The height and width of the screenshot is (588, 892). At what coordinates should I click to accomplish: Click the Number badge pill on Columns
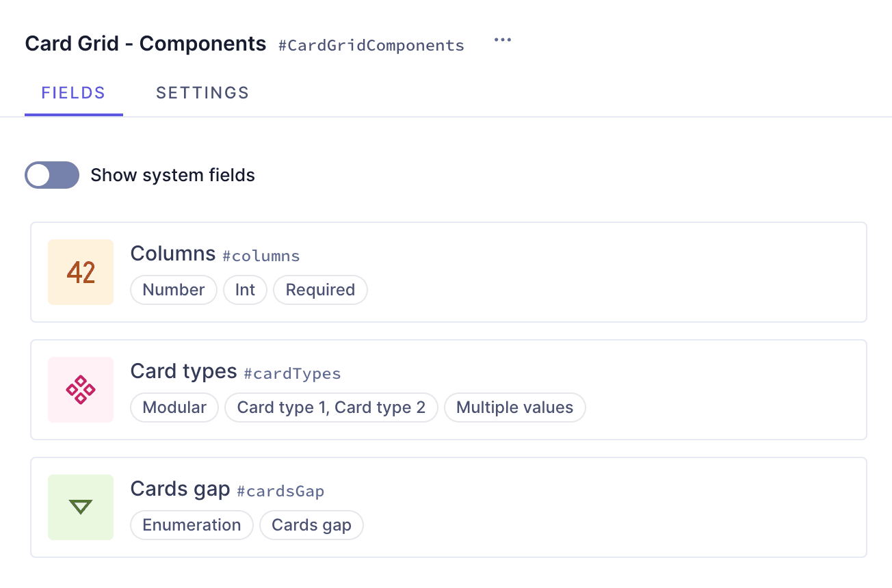(x=173, y=290)
